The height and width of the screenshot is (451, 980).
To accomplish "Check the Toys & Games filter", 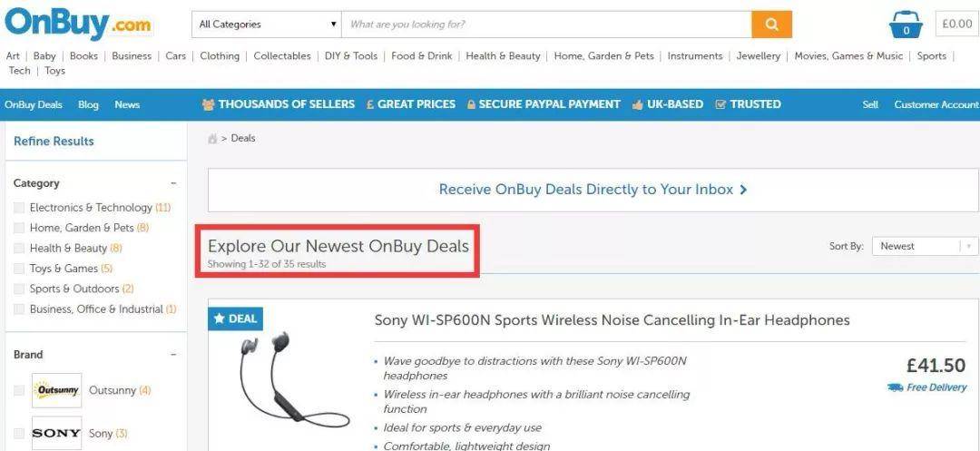I will [19, 269].
